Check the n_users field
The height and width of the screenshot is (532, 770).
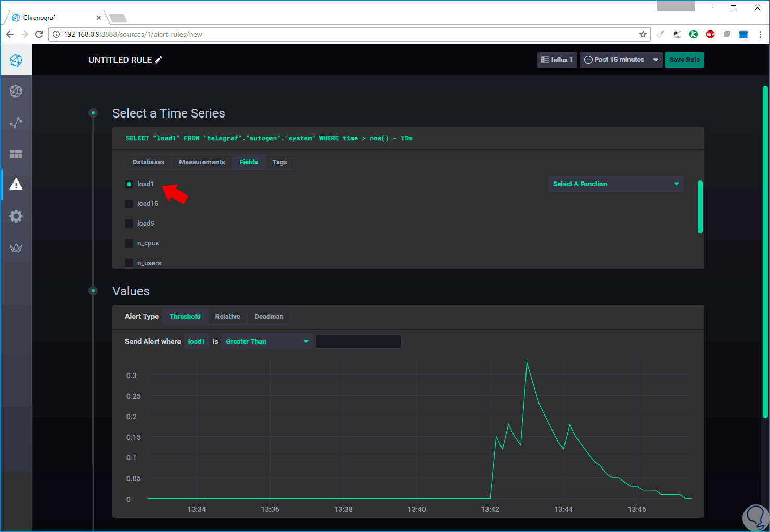[129, 263]
